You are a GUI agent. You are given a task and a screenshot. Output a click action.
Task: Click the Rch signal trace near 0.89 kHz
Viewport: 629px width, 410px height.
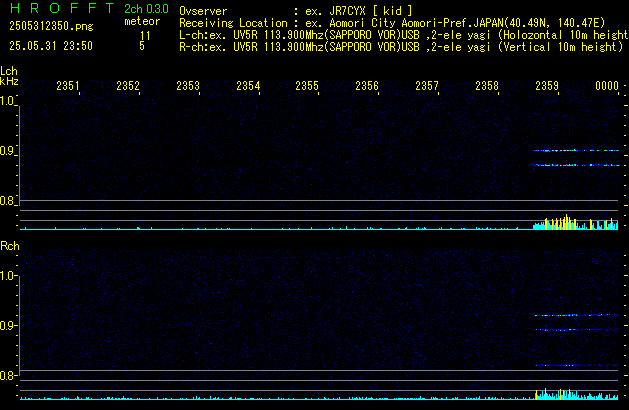tap(576, 330)
